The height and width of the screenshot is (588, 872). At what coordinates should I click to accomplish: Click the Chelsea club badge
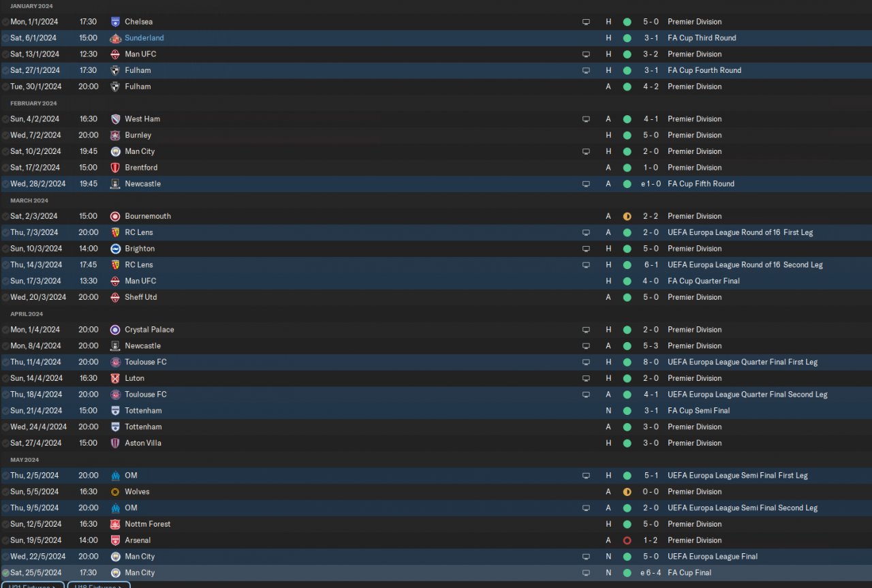(115, 22)
